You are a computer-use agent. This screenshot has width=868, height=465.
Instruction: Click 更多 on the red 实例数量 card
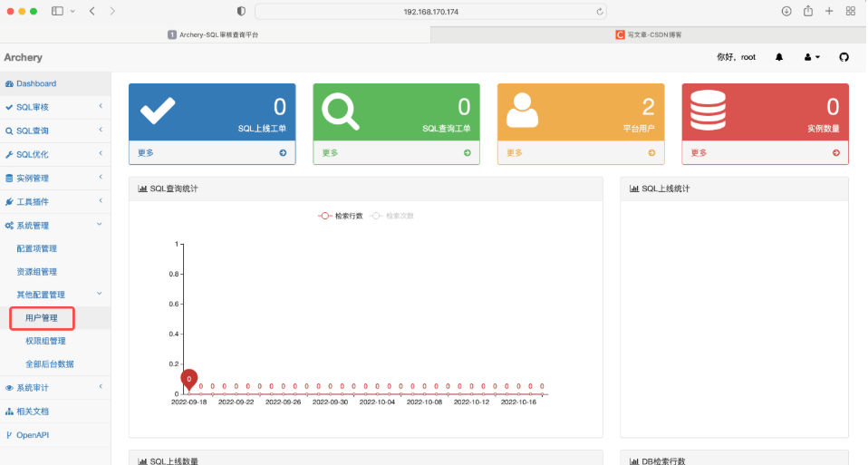(x=699, y=153)
